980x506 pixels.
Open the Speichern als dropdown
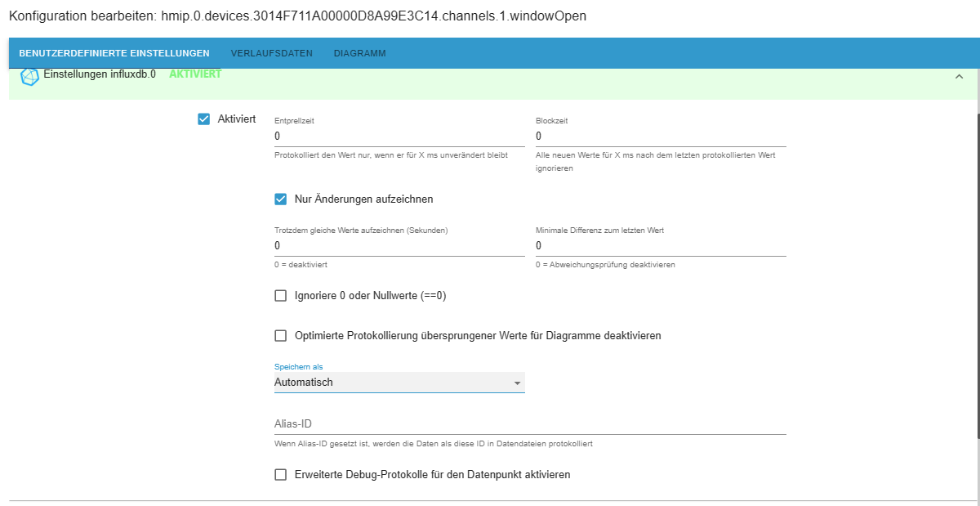tap(392, 382)
